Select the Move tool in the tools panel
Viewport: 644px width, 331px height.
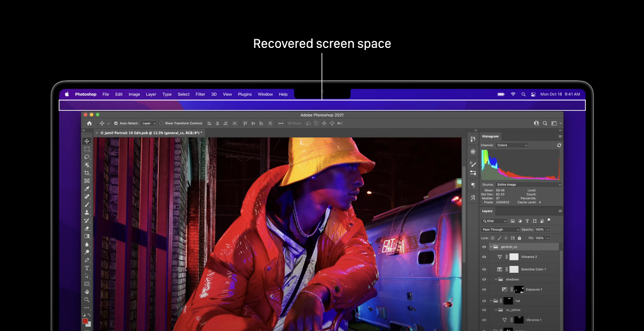pyautogui.click(x=87, y=141)
